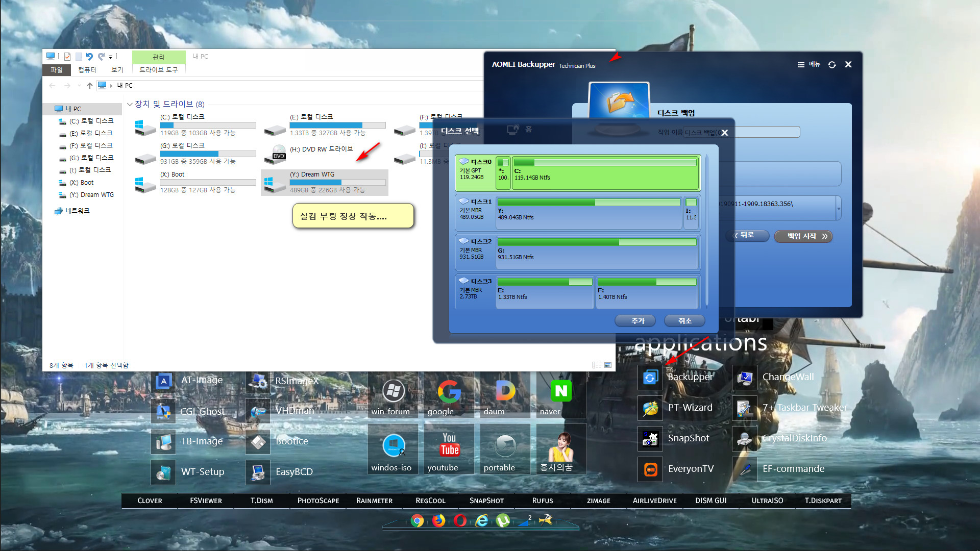Open the Bootice launcher icon

click(x=258, y=442)
